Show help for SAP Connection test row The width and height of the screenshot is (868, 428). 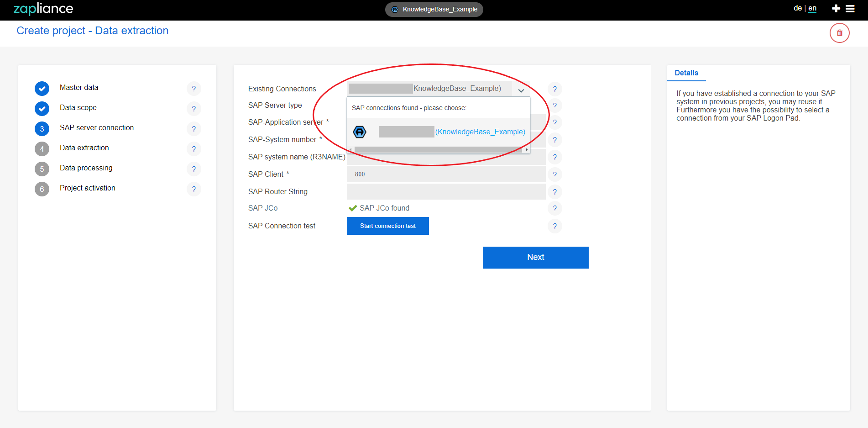[x=555, y=226]
